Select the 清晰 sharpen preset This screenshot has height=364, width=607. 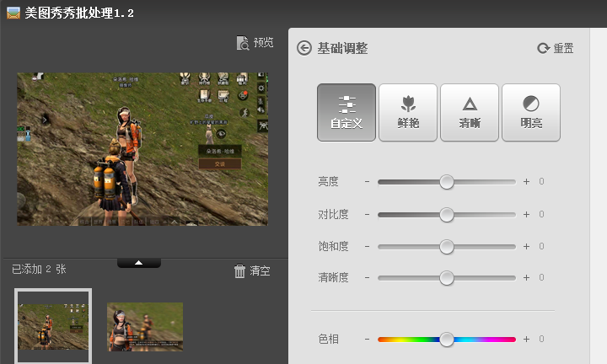[470, 112]
